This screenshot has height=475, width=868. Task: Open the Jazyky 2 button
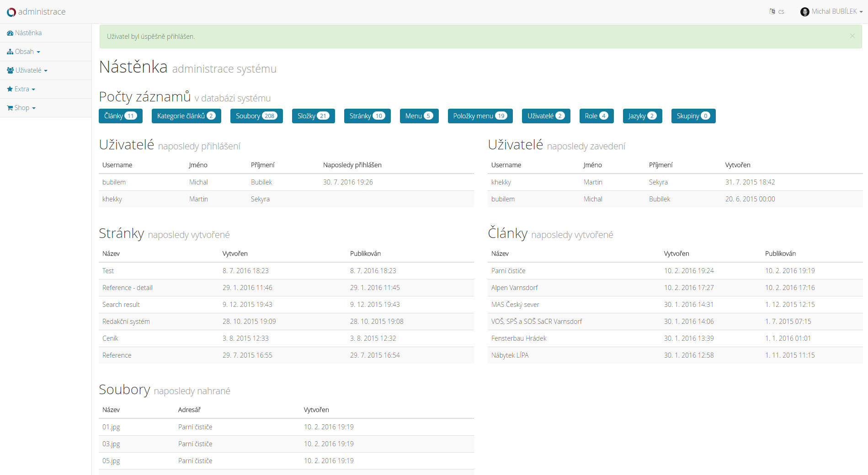[643, 116]
